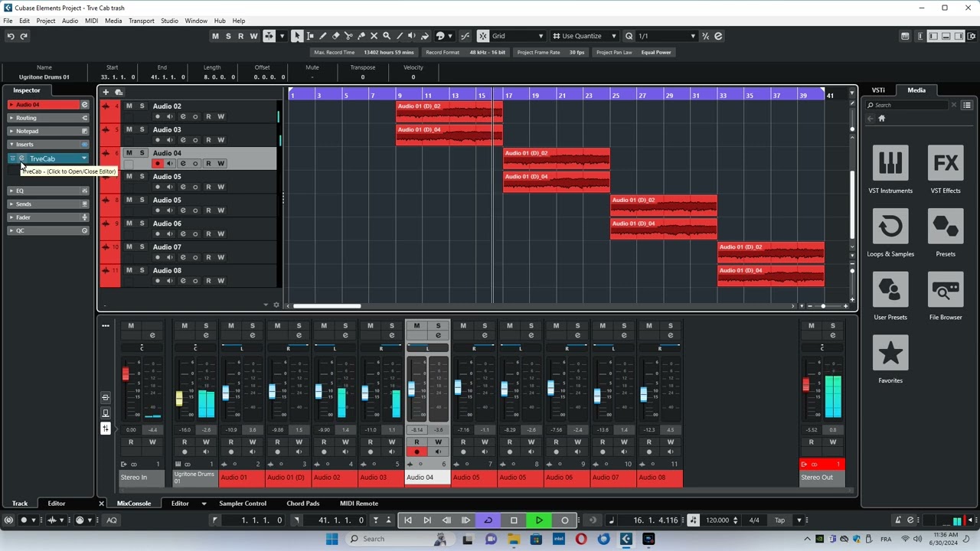The width and height of the screenshot is (980, 551).
Task: Select Audio 01 (D)_02 clip on Audio 02 track
Action: 449,112
